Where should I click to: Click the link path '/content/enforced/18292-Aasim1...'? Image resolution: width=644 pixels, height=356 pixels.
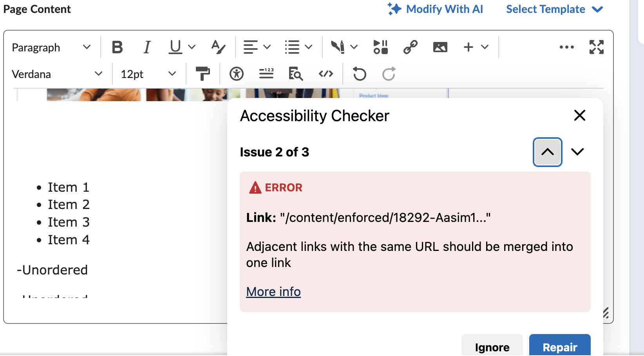click(385, 217)
